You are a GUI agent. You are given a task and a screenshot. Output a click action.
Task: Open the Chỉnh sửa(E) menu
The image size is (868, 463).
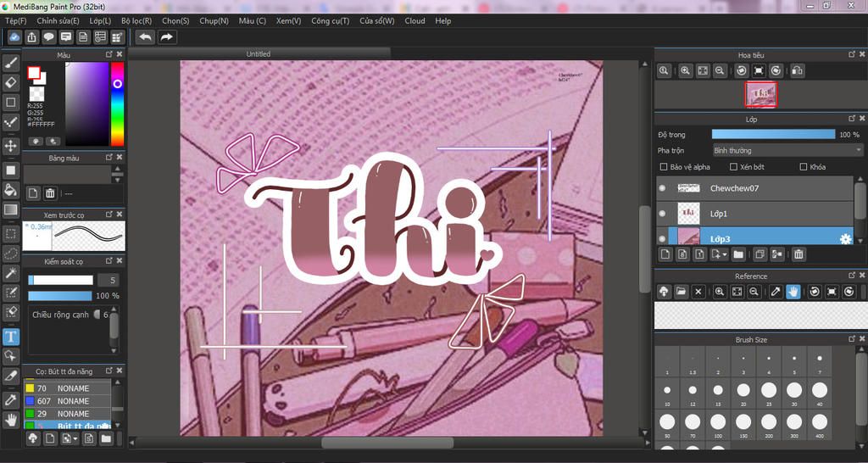pyautogui.click(x=58, y=20)
